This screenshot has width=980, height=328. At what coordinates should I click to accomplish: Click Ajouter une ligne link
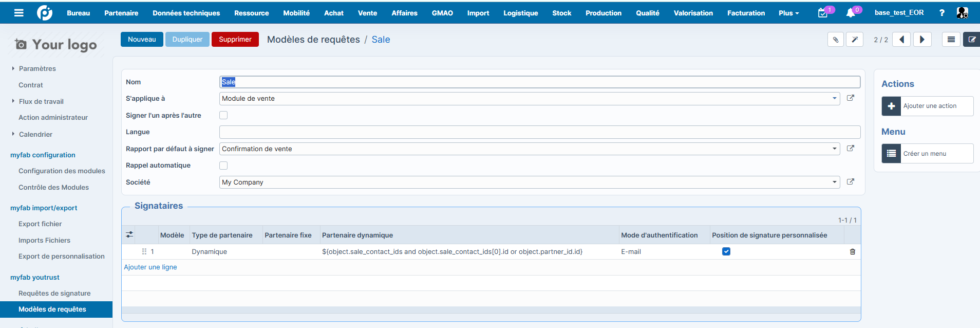pos(150,267)
